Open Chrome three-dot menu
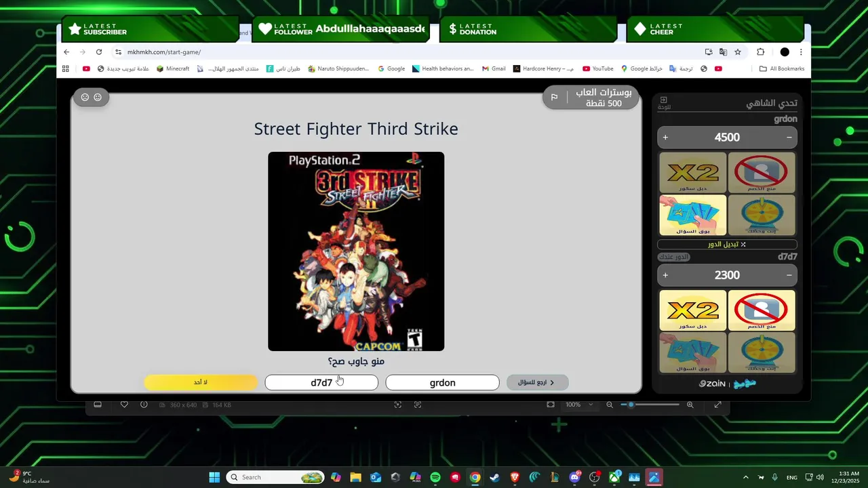 pos(801,52)
